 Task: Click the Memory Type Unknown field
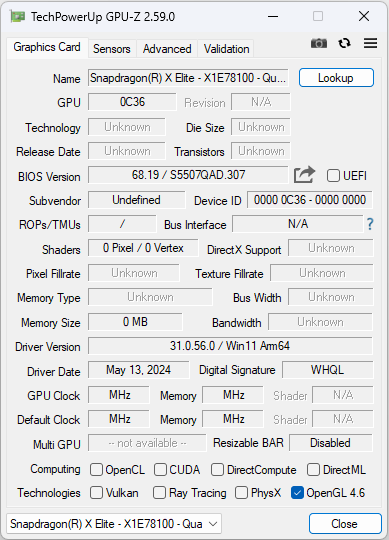[x=150, y=297]
